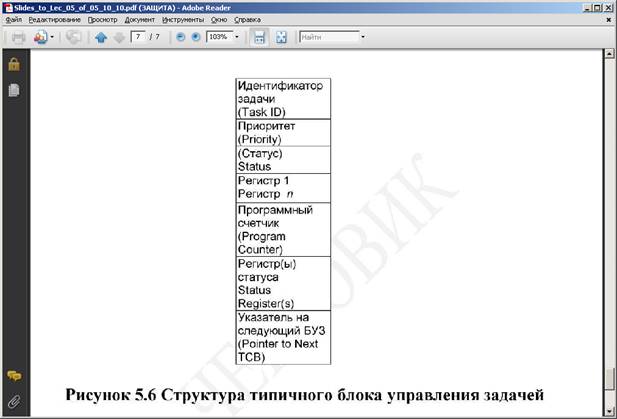Click the '(Статус)' cell text
The image size is (617, 419).
[260, 153]
